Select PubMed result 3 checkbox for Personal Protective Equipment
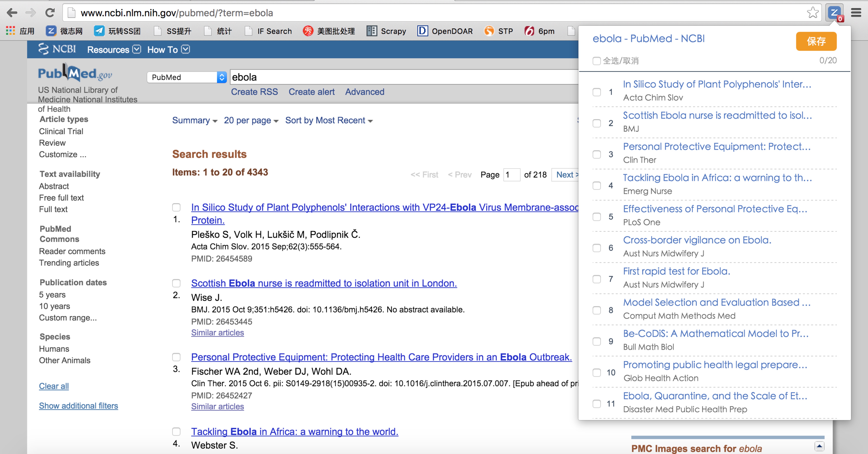Image resolution: width=868 pixels, height=454 pixels. (176, 357)
